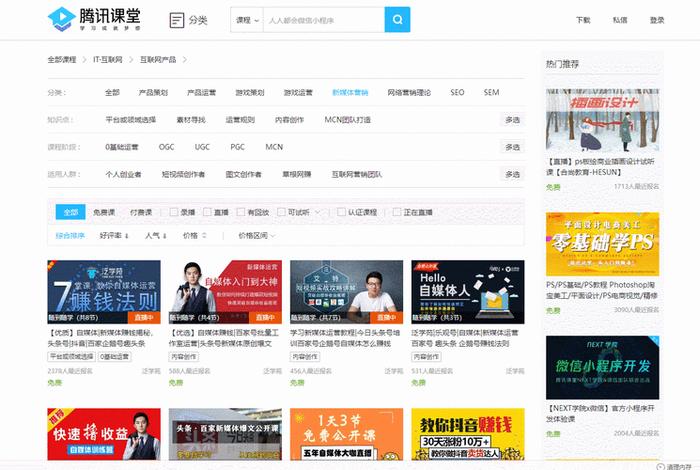Viewport: 700px width, 470px height.
Task: Go to 全部课程 breadcrumb
Action: point(62,59)
